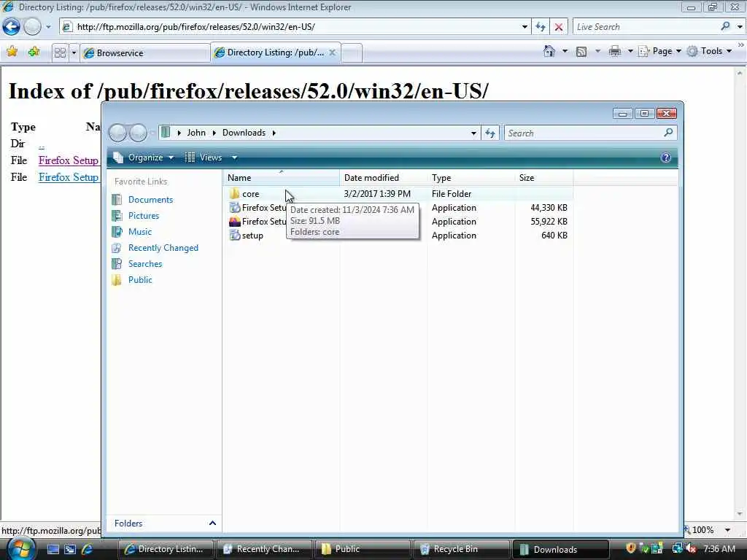The height and width of the screenshot is (560, 747).
Task: Open the Explorer Organize dropdown
Action: 144,157
